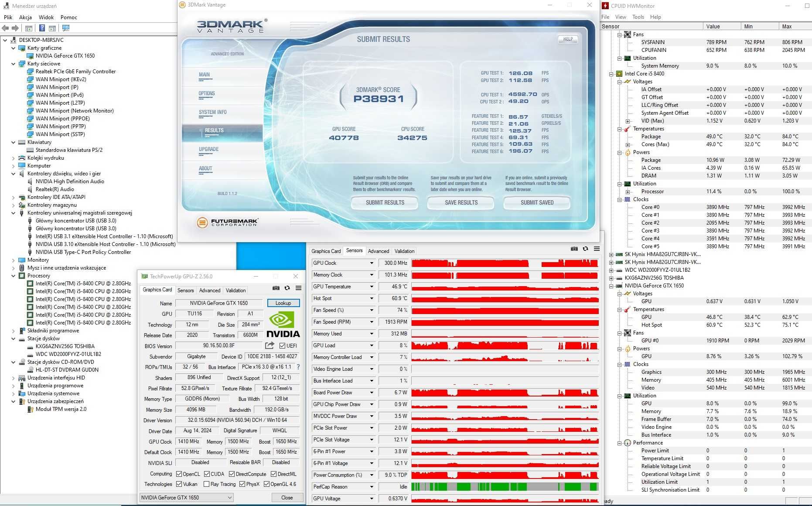The image size is (812, 506).
Task: Toggle the CUDA checkbox
Action: click(207, 474)
